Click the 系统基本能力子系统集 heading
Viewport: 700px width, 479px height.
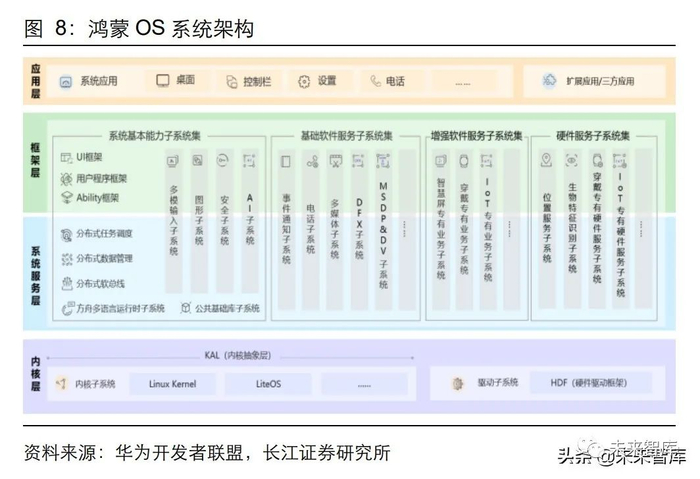154,136
